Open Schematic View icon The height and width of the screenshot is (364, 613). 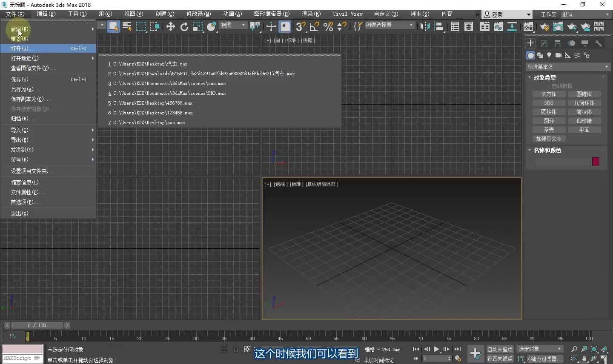click(512, 26)
